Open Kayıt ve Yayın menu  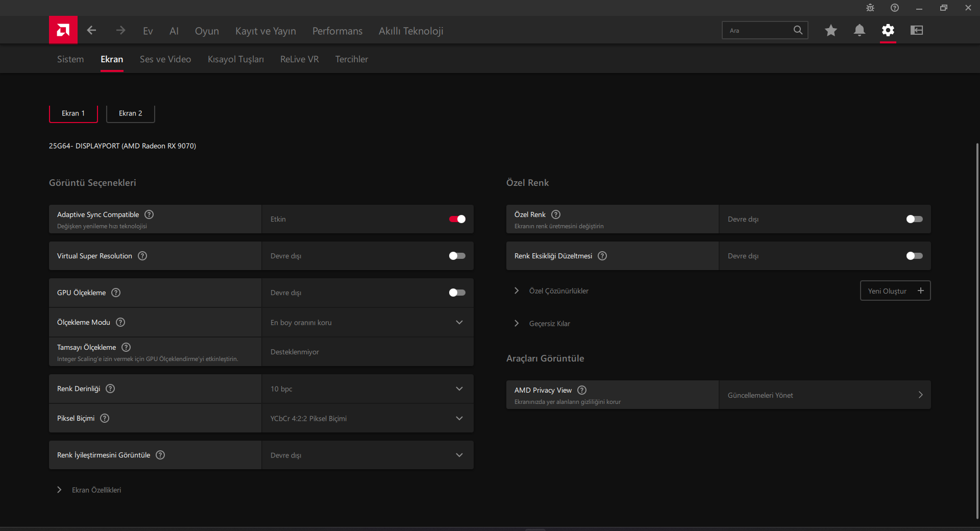pyautogui.click(x=265, y=31)
